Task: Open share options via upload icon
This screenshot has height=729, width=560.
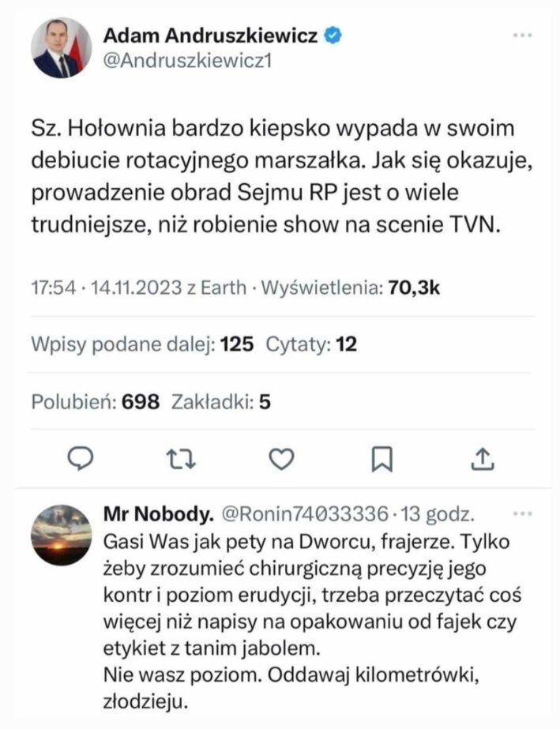Action: pos(483,457)
